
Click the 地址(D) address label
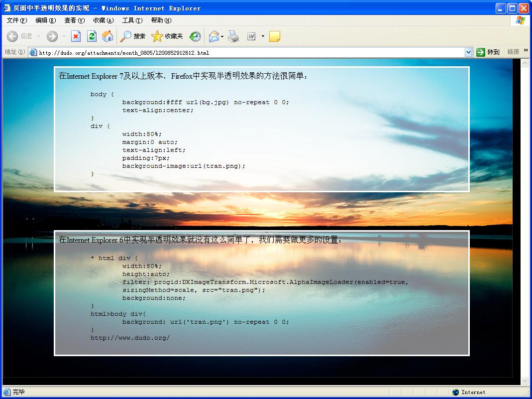(x=14, y=52)
